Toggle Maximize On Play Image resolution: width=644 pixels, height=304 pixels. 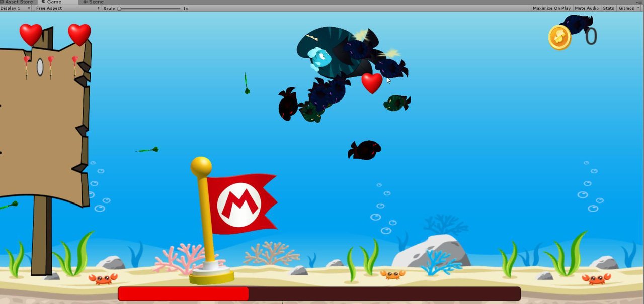pyautogui.click(x=551, y=9)
